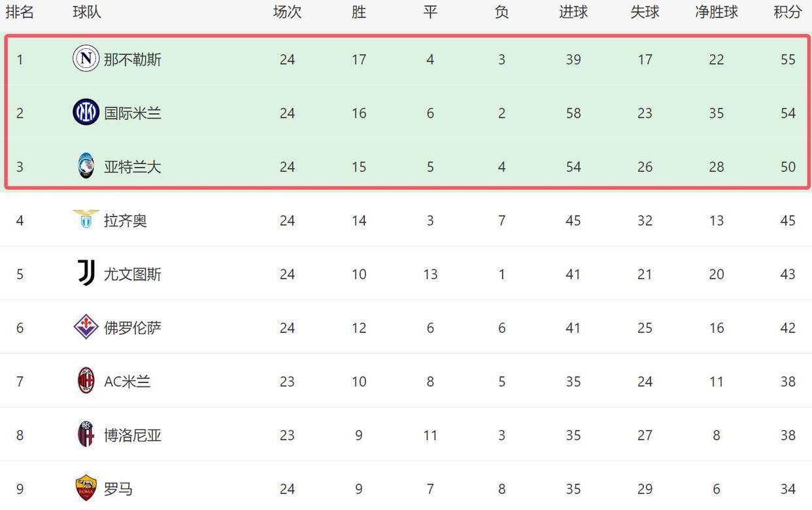This screenshot has height=510, width=812.
Task: Click the Inter Milan club crest
Action: point(86,112)
